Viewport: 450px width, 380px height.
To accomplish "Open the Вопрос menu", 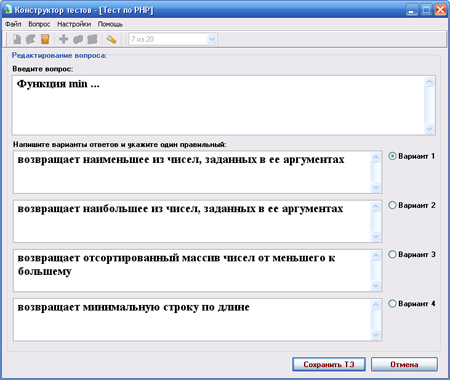I will [39, 24].
